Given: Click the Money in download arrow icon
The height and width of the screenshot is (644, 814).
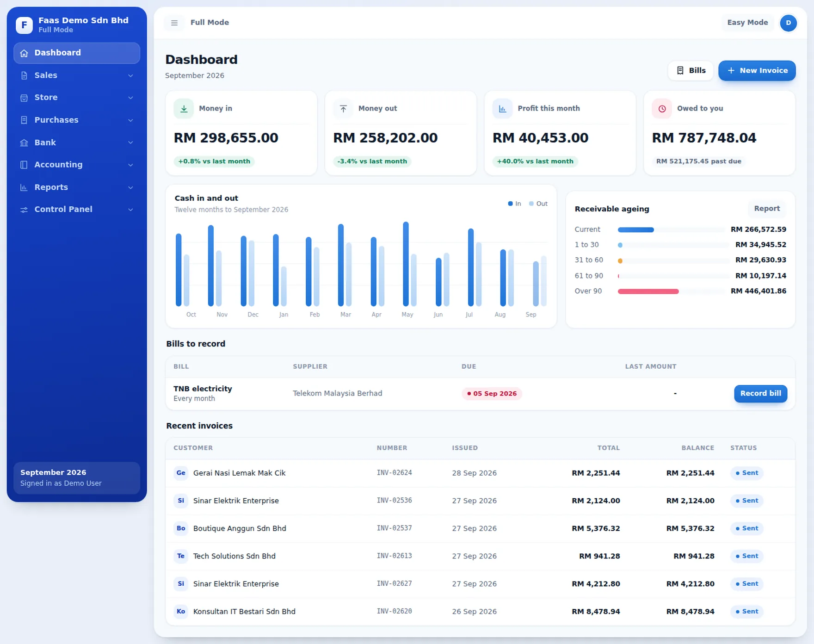Looking at the screenshot, I should (184, 109).
